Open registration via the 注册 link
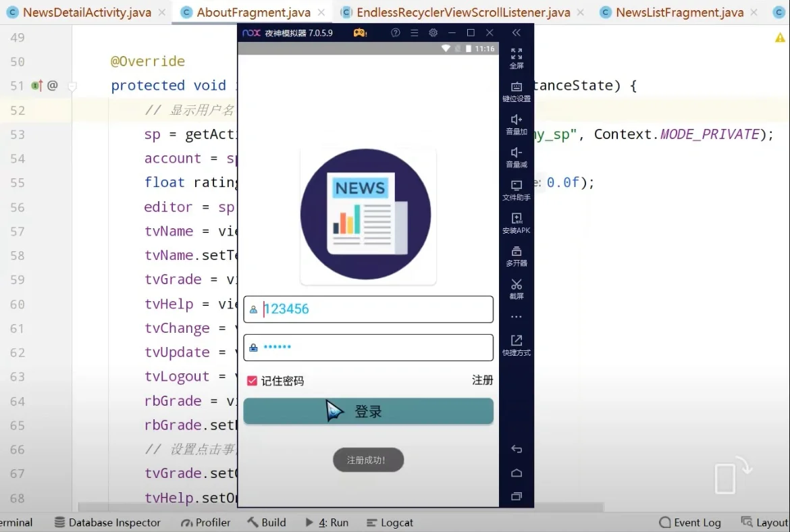This screenshot has height=532, width=790. click(x=482, y=380)
